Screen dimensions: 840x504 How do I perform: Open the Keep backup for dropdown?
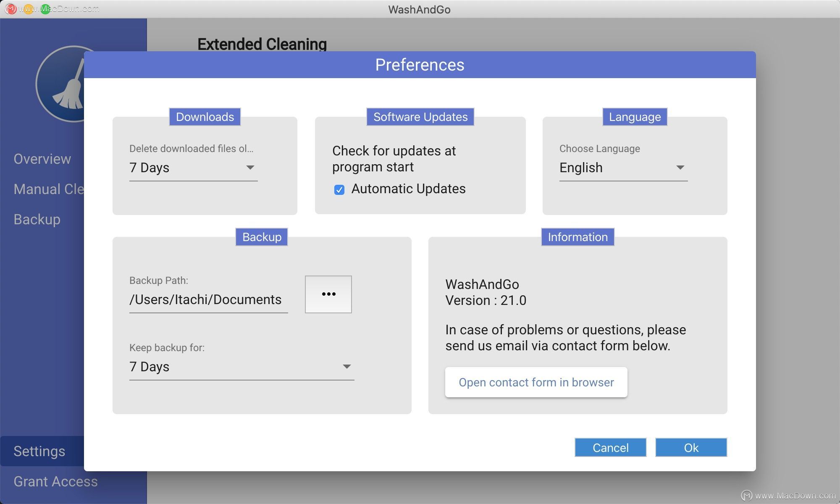tap(241, 367)
